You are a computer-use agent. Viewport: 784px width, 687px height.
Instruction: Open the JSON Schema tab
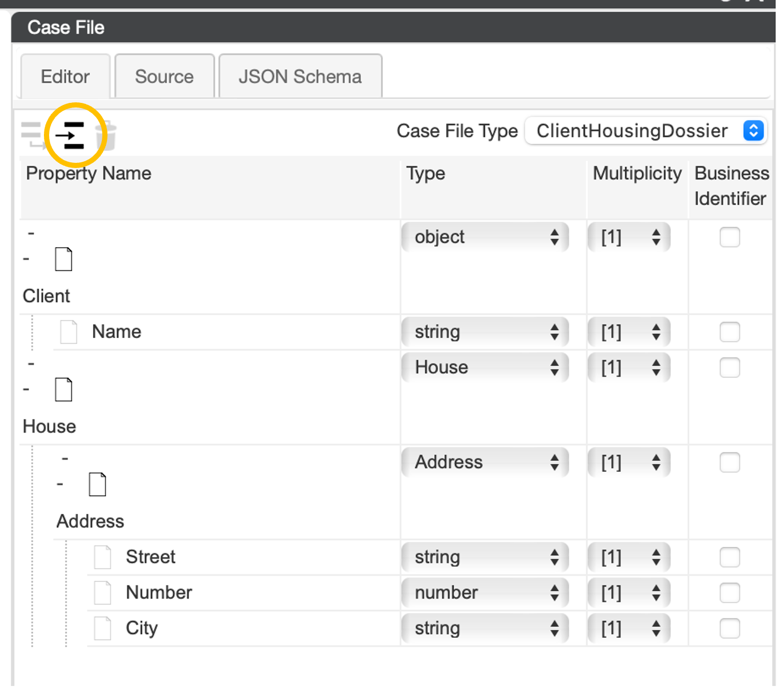click(300, 77)
